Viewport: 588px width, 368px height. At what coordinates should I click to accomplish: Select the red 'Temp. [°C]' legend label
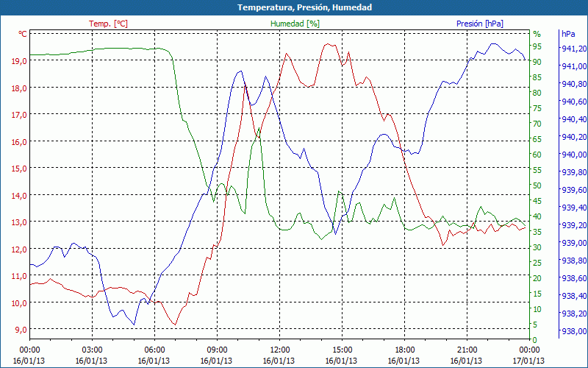pyautogui.click(x=108, y=24)
